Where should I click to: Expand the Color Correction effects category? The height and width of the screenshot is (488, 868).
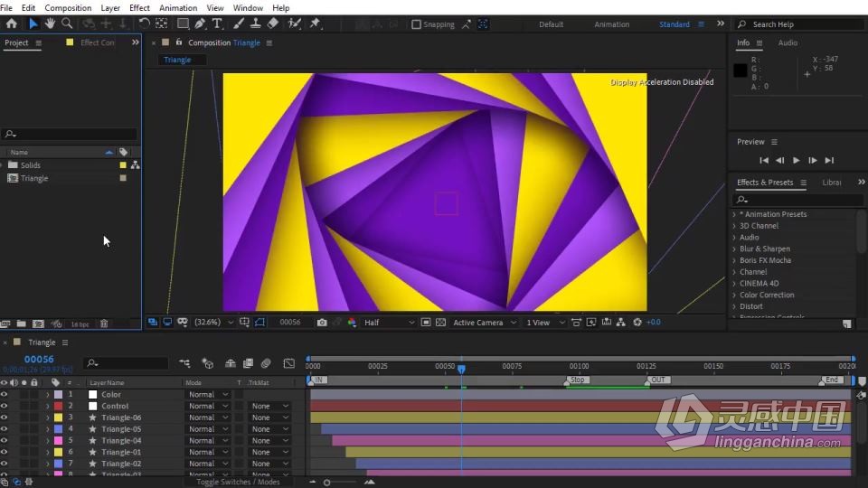734,295
